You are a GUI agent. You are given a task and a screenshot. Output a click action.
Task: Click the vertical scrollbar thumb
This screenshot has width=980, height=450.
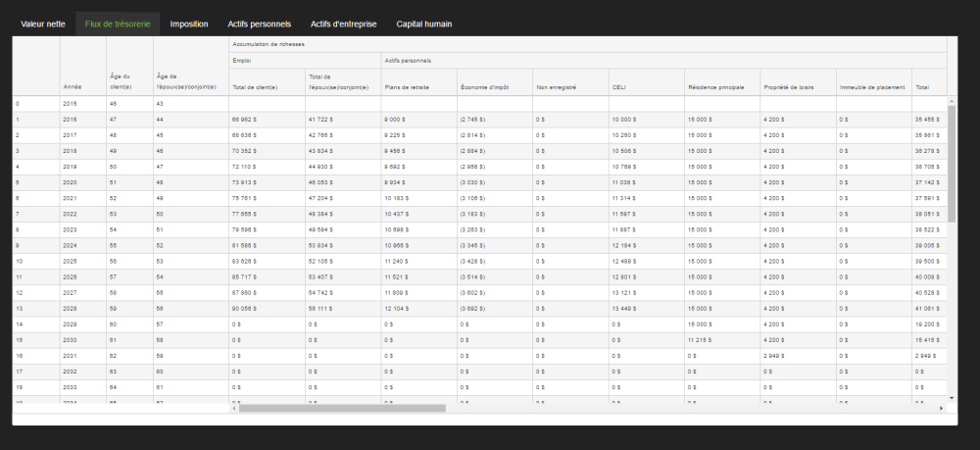click(952, 164)
